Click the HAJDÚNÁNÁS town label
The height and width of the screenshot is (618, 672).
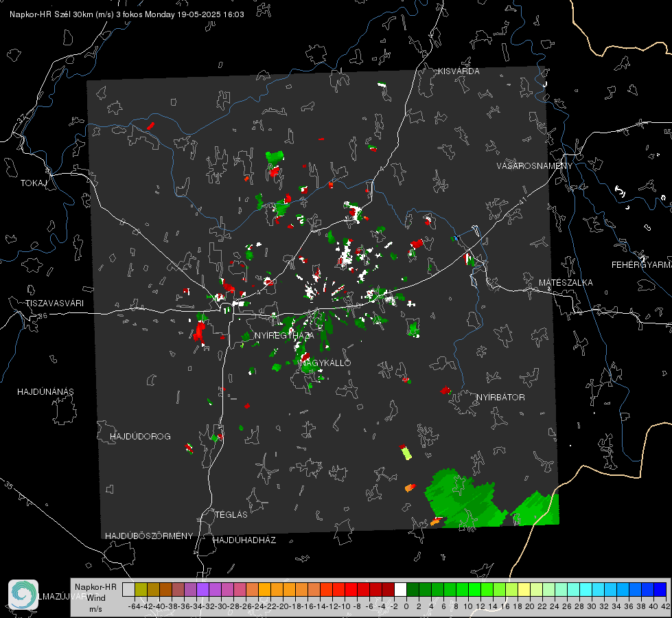(45, 392)
